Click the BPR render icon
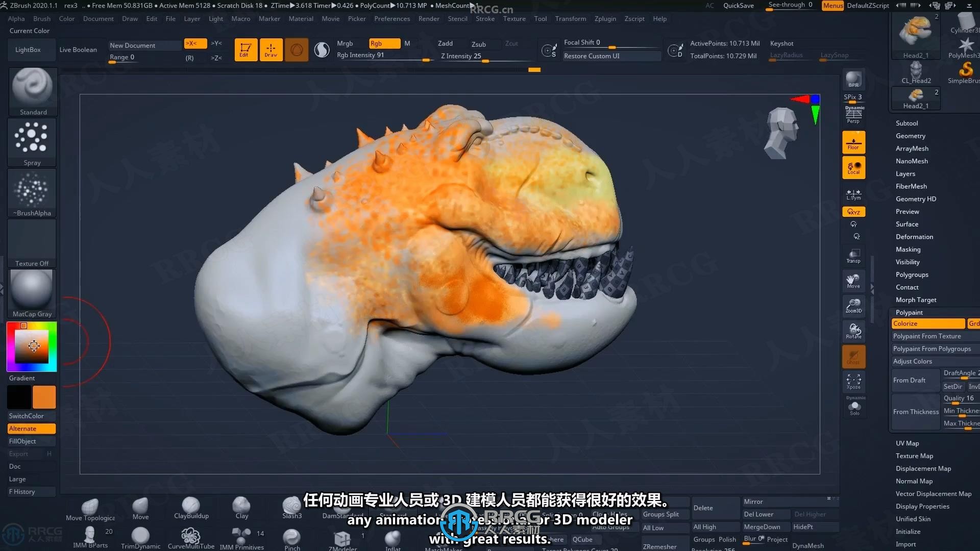980x551 pixels. 853,80
